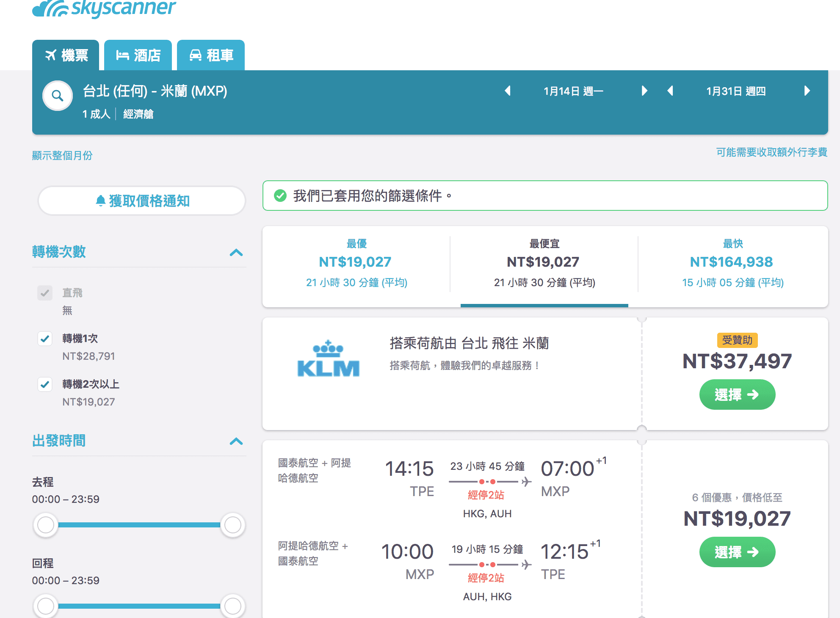The image size is (840, 618).
Task: Click the 國泰航空 + 阿提哈德航空 outbound airline label
Action: click(x=315, y=470)
